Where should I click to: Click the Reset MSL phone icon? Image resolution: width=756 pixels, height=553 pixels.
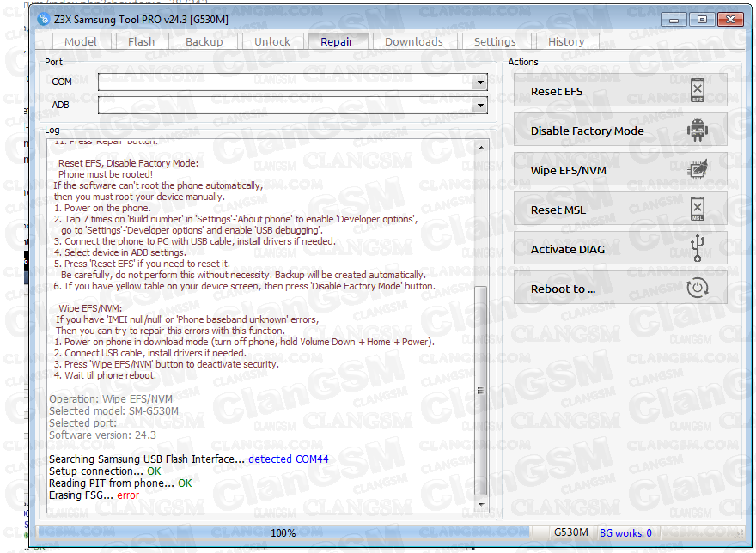pyautogui.click(x=698, y=210)
